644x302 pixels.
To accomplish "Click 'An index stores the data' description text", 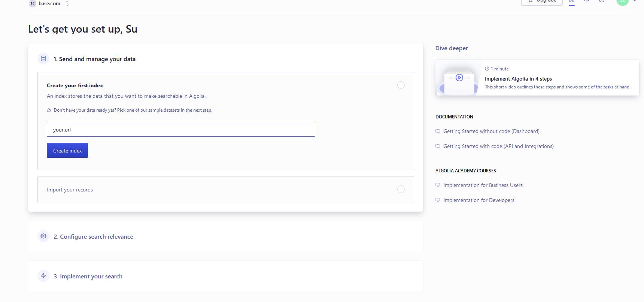I will 126,96.
